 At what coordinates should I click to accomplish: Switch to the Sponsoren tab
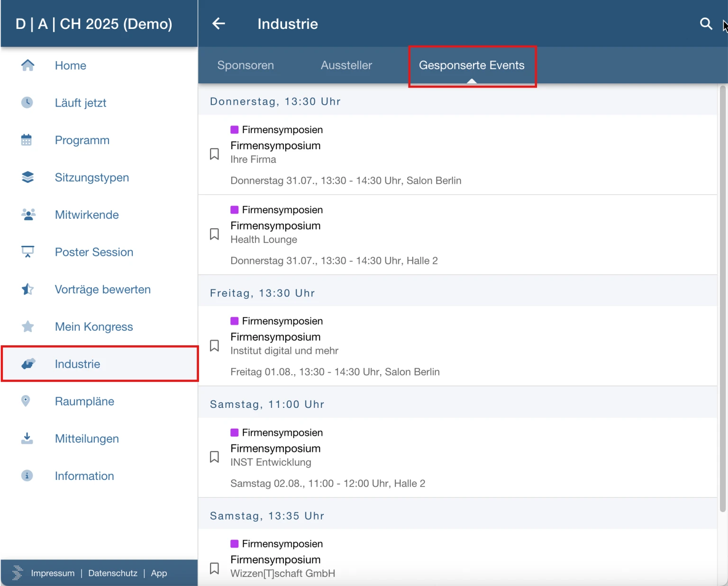point(246,65)
